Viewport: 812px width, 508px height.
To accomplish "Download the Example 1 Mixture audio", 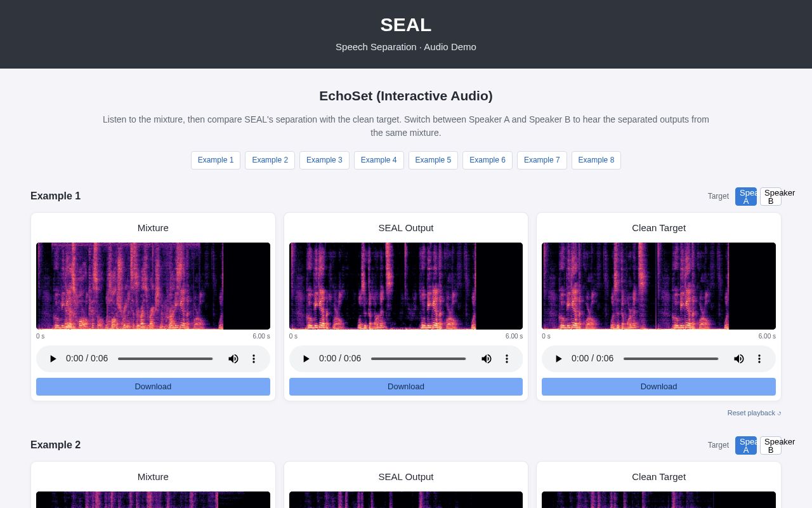I will click(x=153, y=387).
